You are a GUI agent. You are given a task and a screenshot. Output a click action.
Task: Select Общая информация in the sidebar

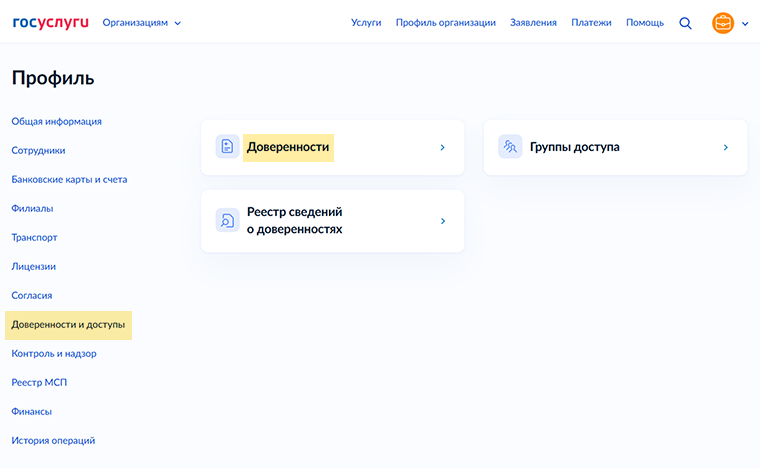[57, 122]
